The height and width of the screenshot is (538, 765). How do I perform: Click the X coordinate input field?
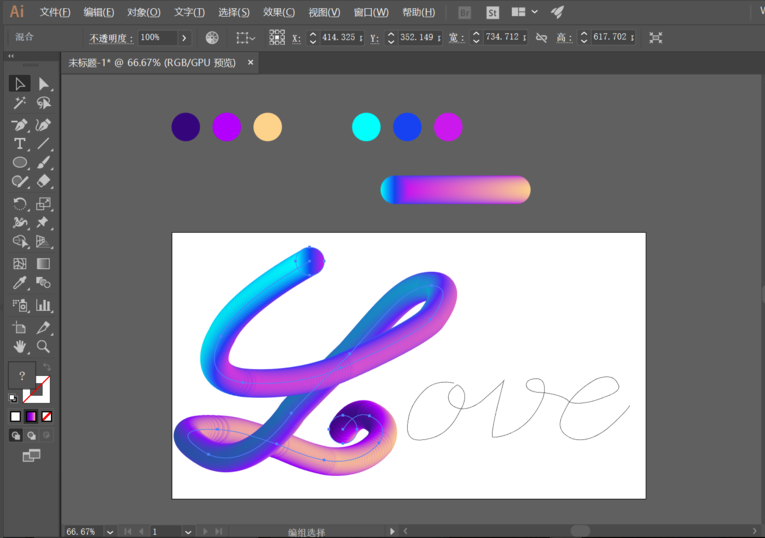point(339,37)
